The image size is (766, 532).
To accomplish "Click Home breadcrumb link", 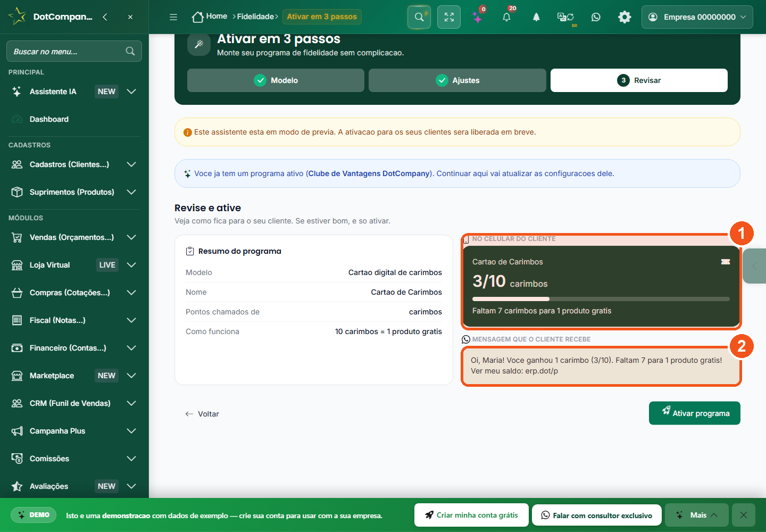I will 217,16.
